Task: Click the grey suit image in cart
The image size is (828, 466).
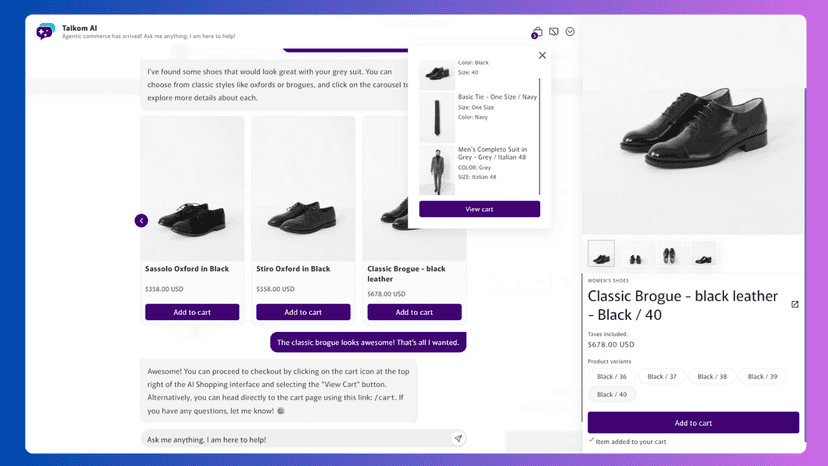Action: (x=437, y=170)
